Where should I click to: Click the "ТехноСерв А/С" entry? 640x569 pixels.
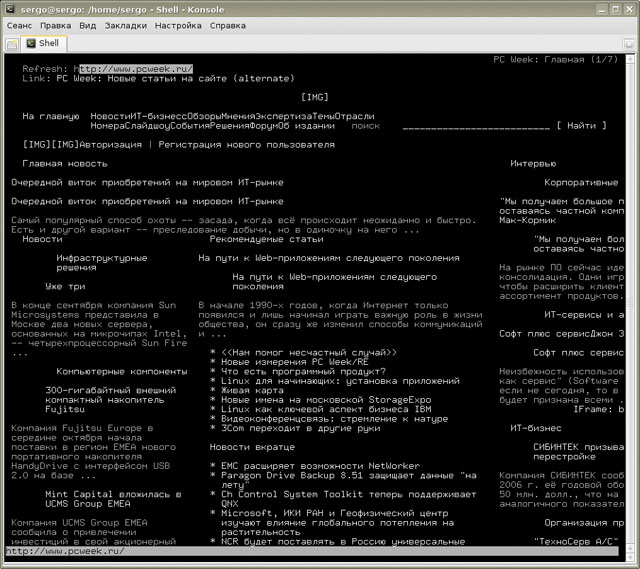point(576,542)
